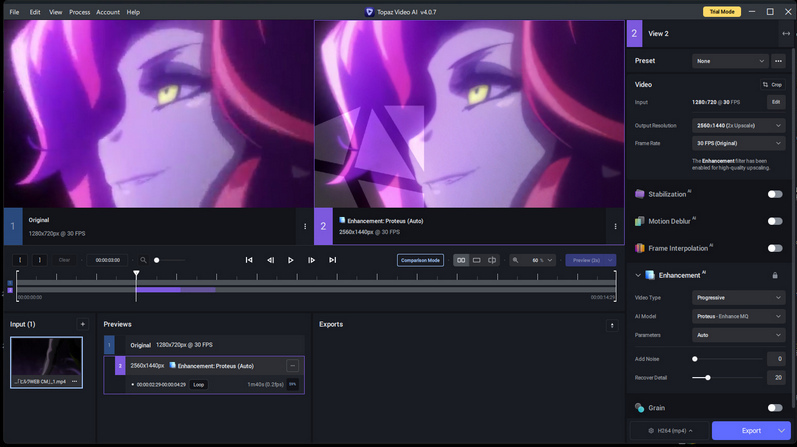797x447 pixels.
Task: Click the viewer zoom magnifier icon
Action: pos(515,260)
